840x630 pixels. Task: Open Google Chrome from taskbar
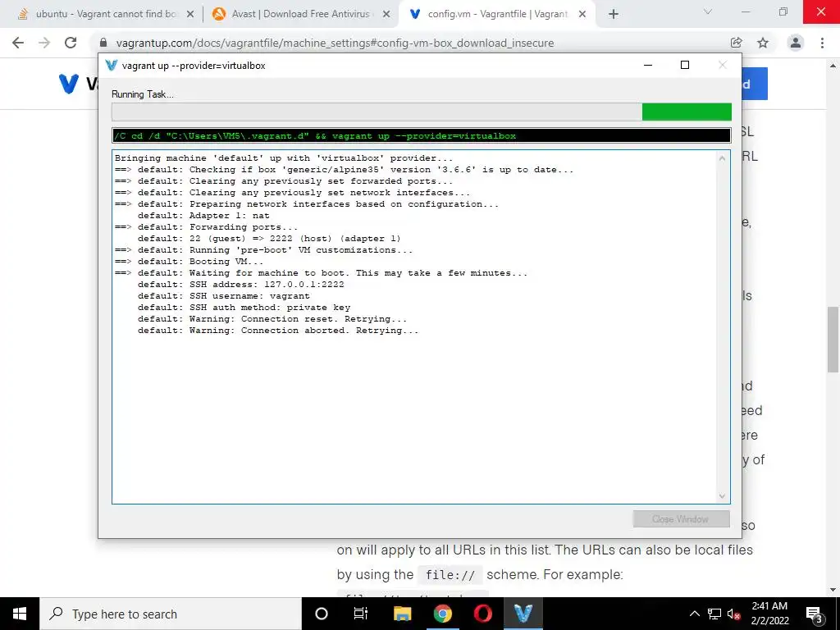coord(442,614)
